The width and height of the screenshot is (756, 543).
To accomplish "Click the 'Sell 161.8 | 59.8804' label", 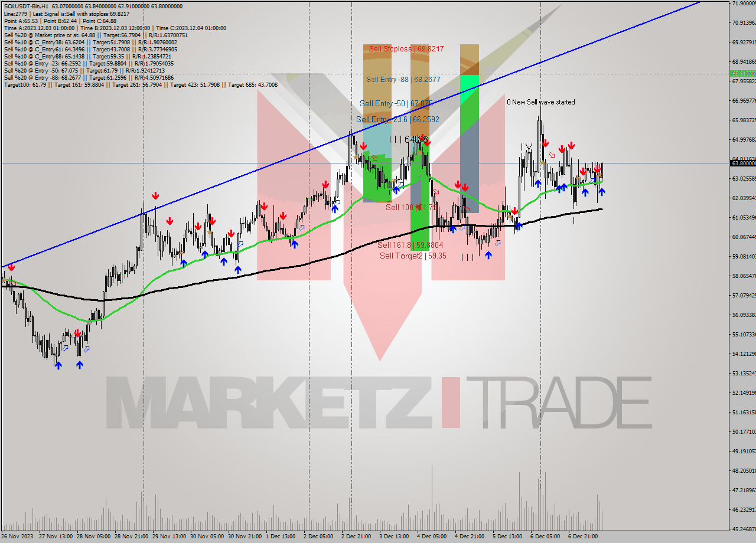I will [410, 245].
